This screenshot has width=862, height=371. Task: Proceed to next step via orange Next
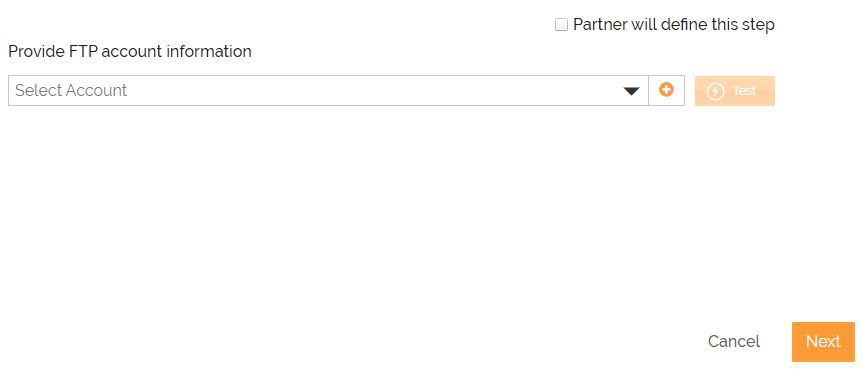point(823,342)
